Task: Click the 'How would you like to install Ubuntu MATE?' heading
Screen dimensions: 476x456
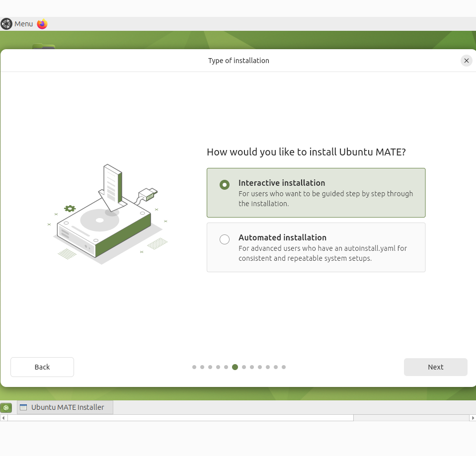Action: [x=306, y=152]
